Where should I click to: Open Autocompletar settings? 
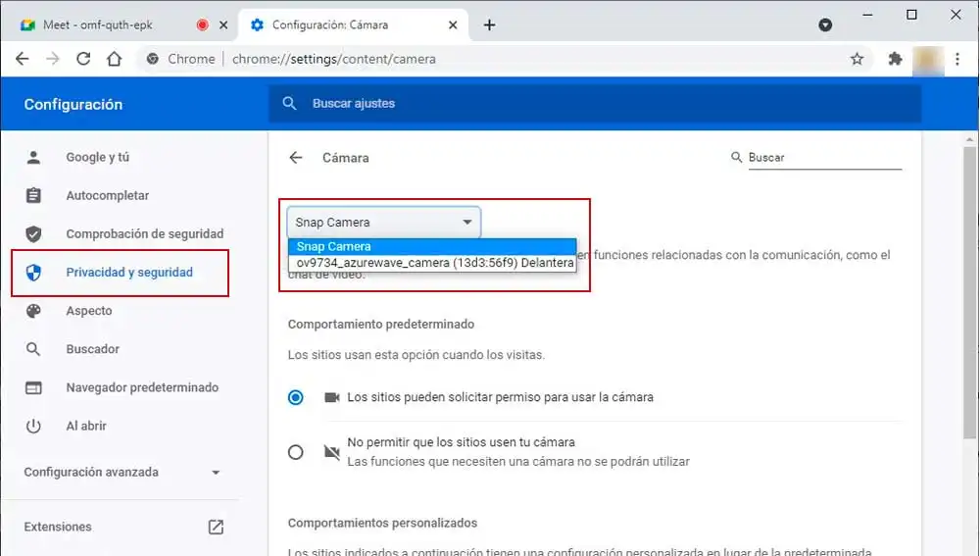[x=108, y=195]
